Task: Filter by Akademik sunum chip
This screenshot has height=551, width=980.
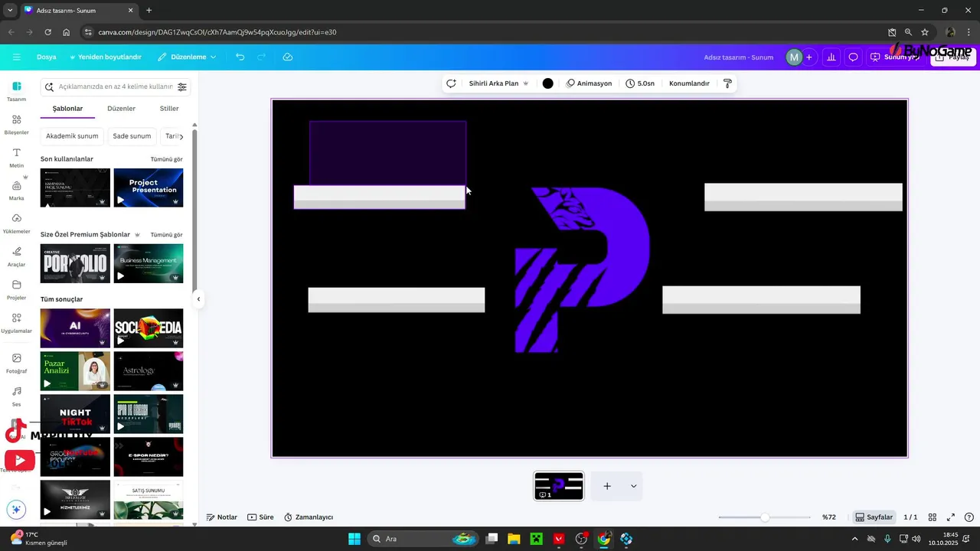Action: point(72,136)
